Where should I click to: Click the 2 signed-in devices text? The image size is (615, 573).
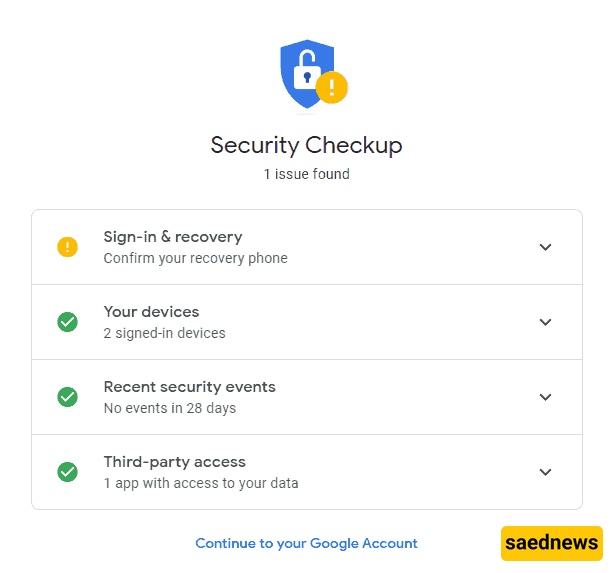[164, 333]
